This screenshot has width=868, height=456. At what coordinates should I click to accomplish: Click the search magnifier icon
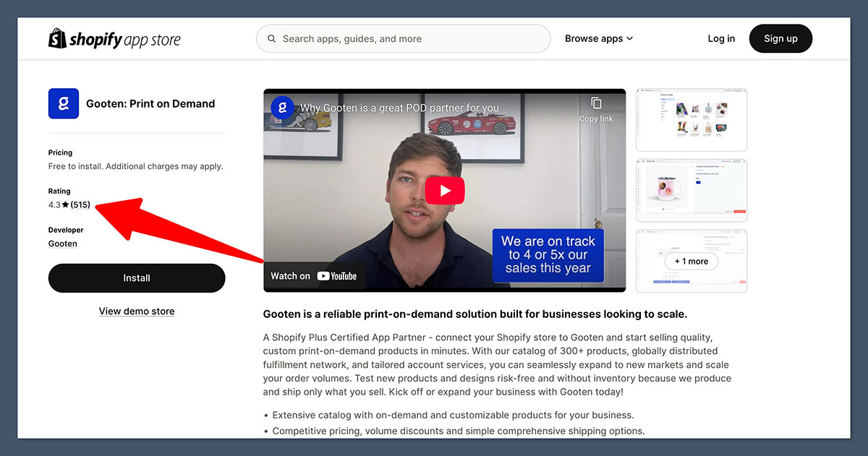(272, 39)
